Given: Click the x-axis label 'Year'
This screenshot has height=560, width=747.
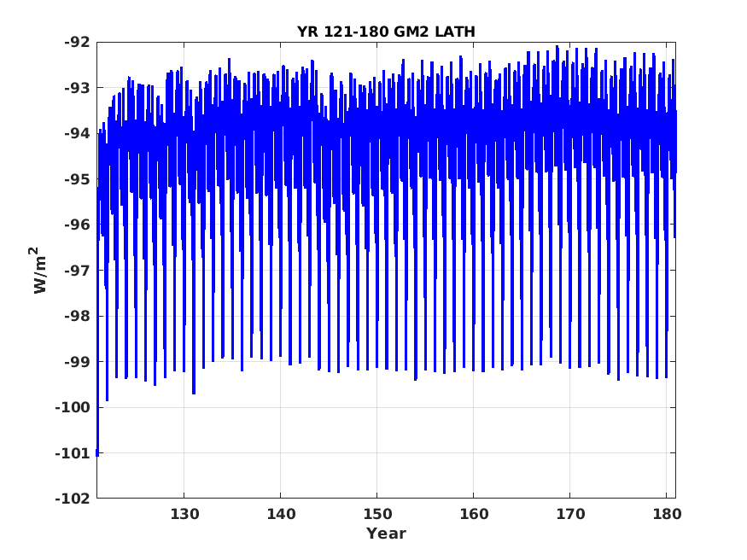Looking at the screenshot, I should pyautogui.click(x=386, y=534).
